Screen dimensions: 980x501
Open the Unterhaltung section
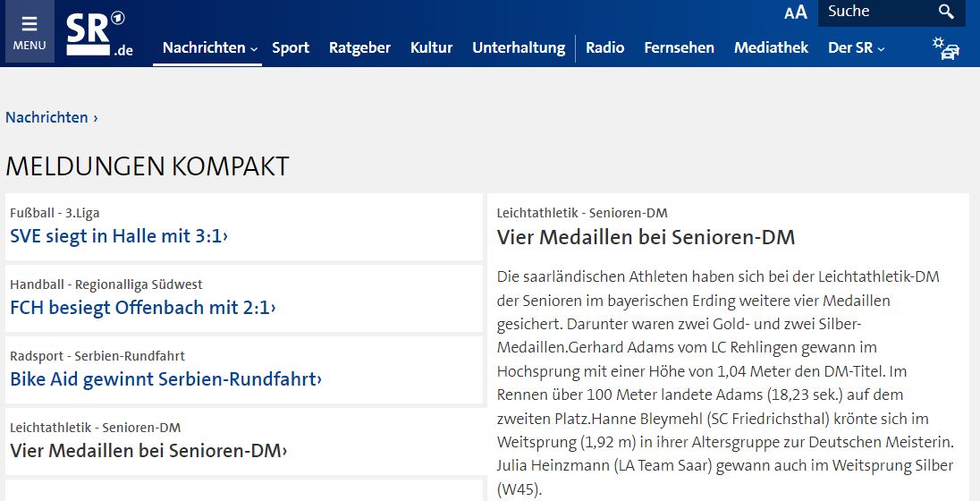tap(519, 48)
